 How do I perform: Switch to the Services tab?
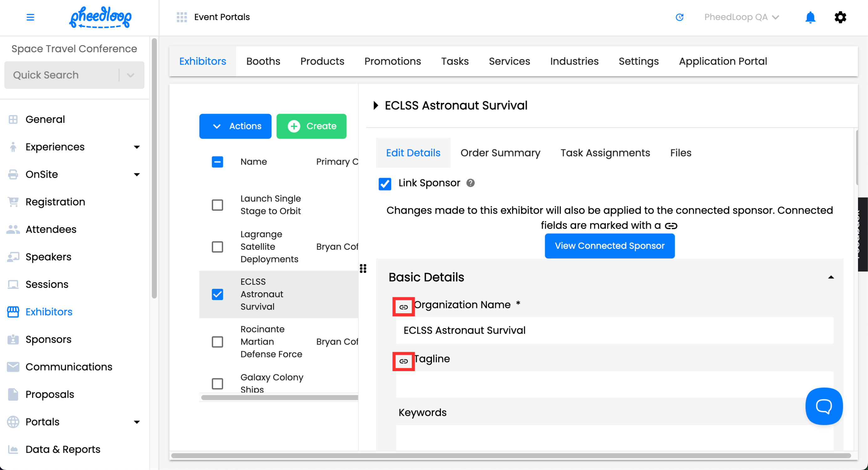509,61
